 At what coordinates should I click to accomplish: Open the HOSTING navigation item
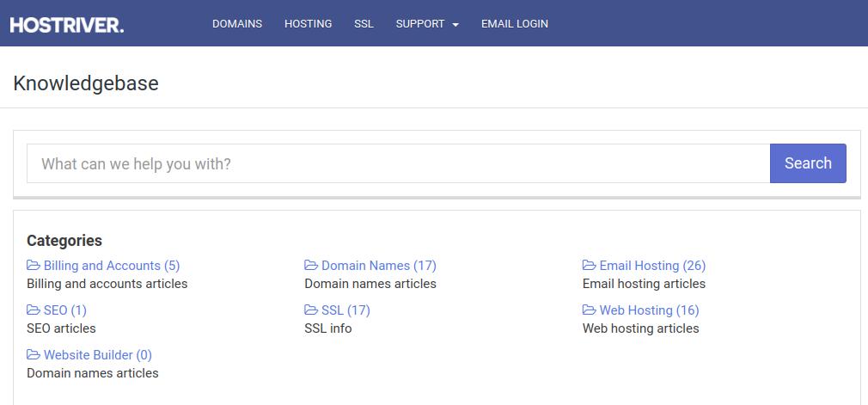tap(308, 24)
